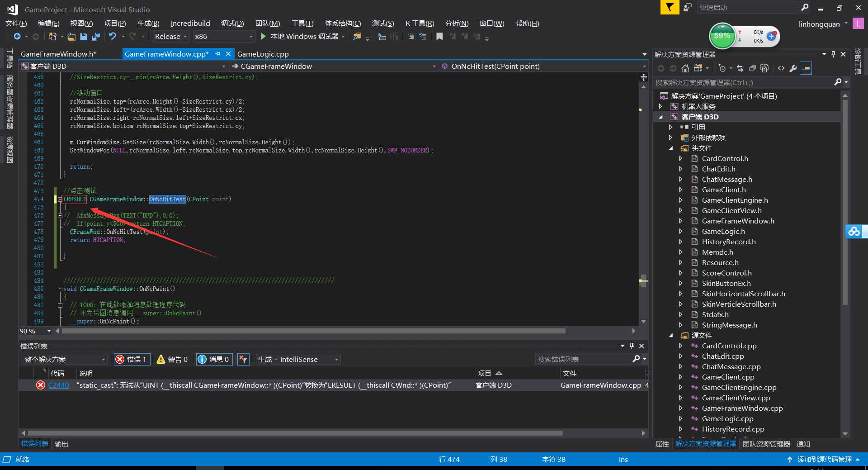Open properties with the wrench icon
The image size is (868, 470).
pyautogui.click(x=793, y=68)
